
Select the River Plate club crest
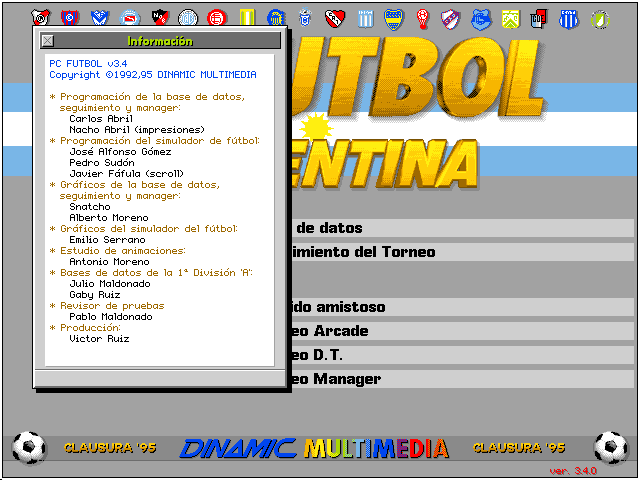[41, 18]
